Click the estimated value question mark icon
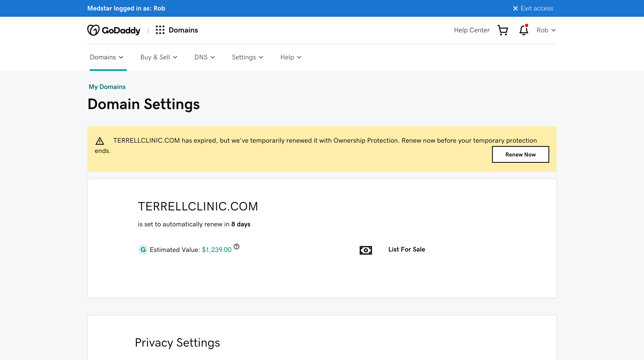 (x=236, y=247)
